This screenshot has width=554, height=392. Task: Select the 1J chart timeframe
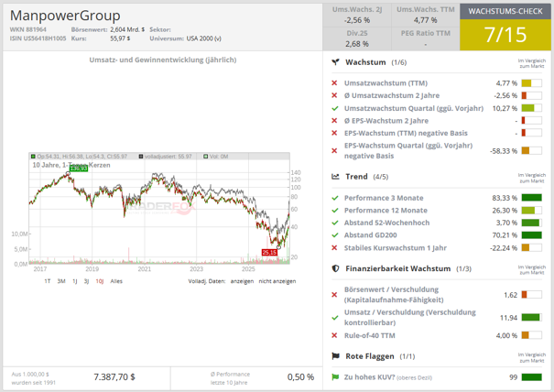[74, 281]
